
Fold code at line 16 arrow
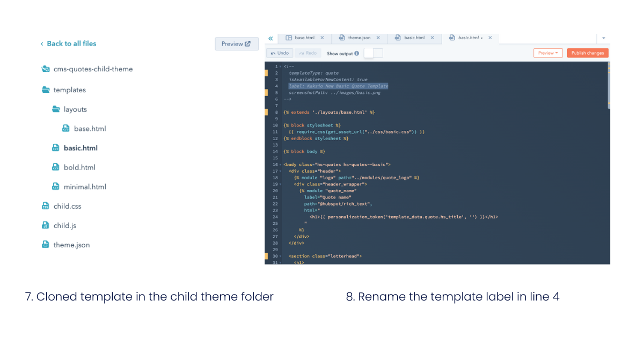[x=280, y=165]
